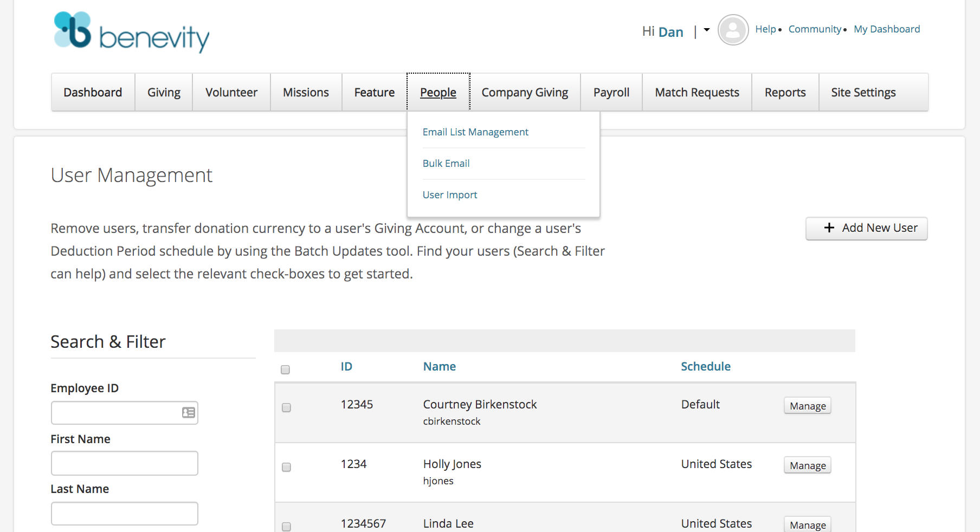This screenshot has width=980, height=532.
Task: Click inside the First Name input field
Action: [x=124, y=463]
